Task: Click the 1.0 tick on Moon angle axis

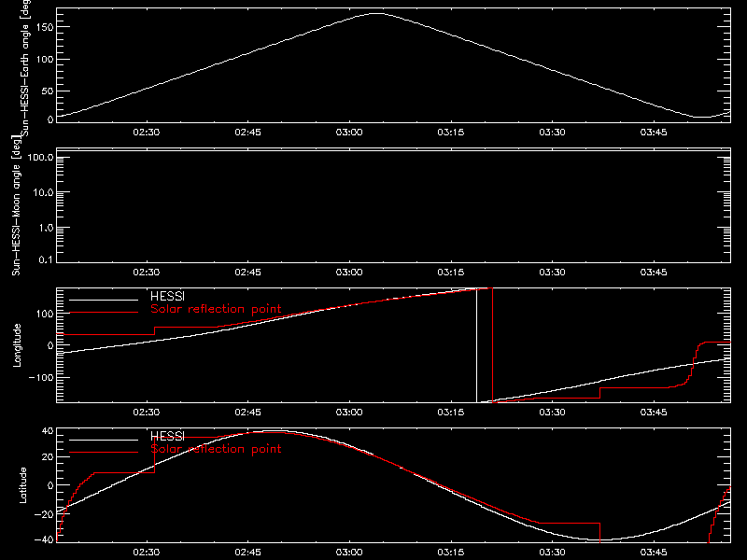Action: pyautogui.click(x=46, y=228)
